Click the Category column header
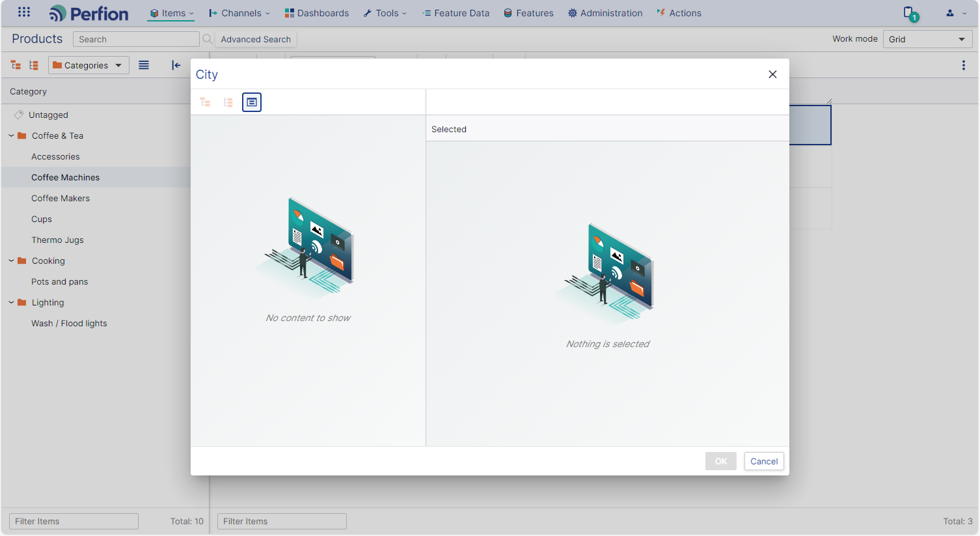Screen dimensions: 980x536 coord(28,91)
